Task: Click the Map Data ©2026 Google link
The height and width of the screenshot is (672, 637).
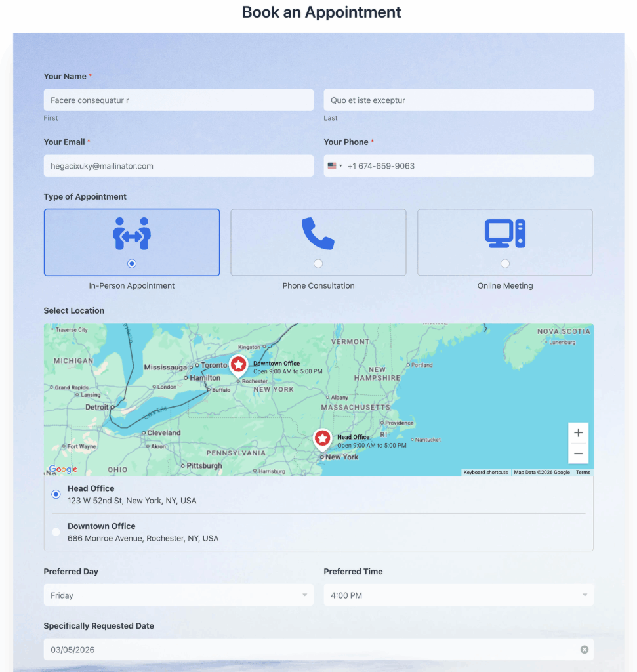Action: pyautogui.click(x=541, y=472)
